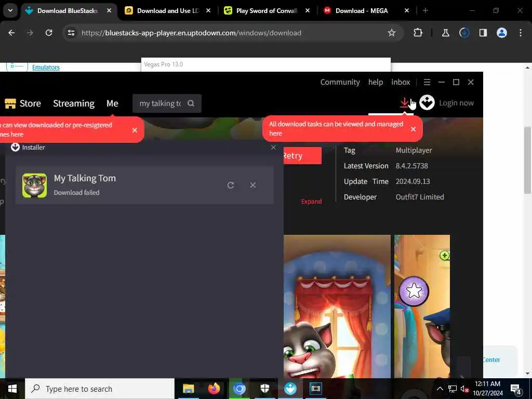
Task: Click the Windows taskbar search box
Action: pos(100,389)
